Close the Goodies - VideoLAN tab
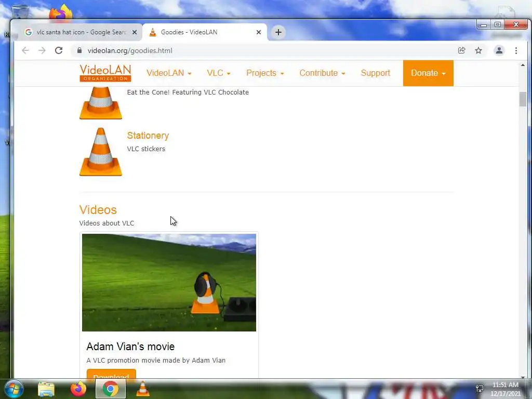The image size is (532, 399). point(259,32)
